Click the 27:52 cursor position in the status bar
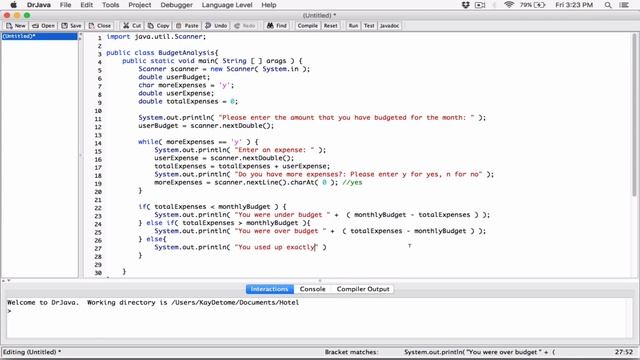 [624, 352]
